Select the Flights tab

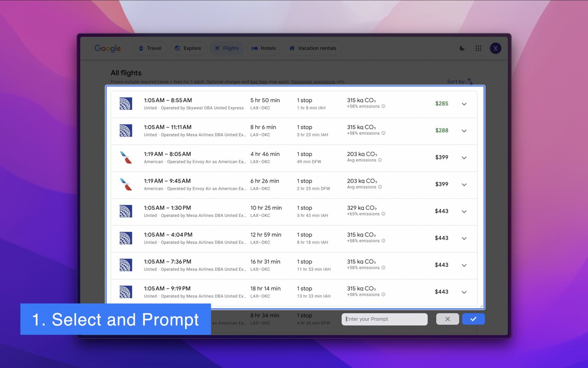click(227, 48)
